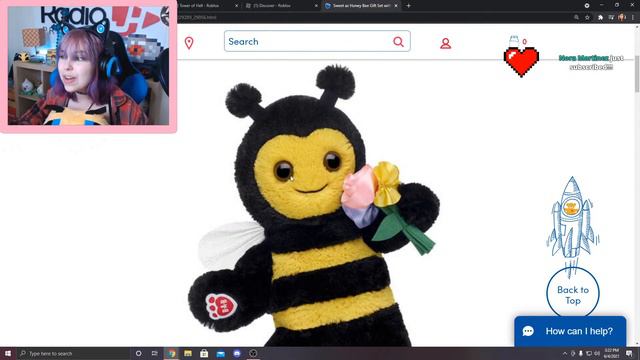
Task: Open the How can I help chat
Action: 570,331
